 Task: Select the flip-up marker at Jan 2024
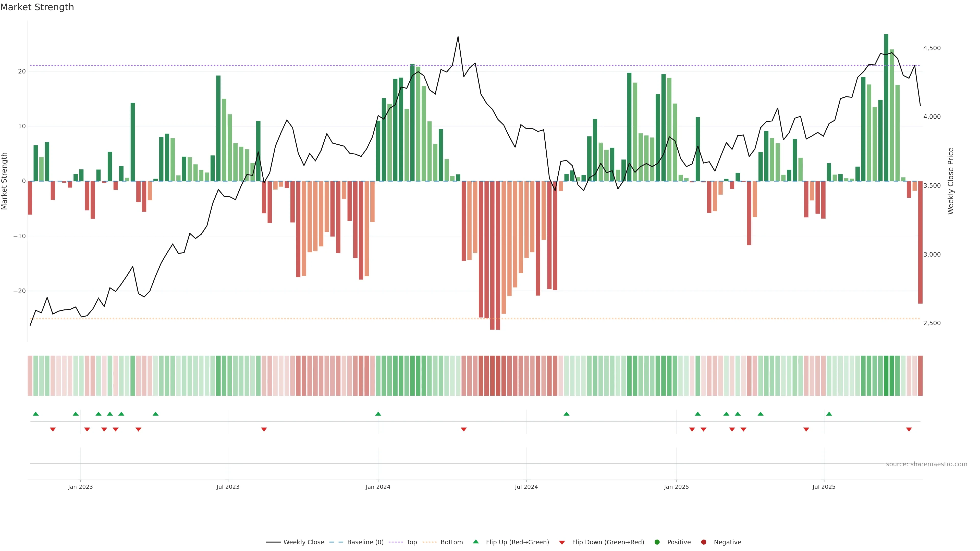tap(378, 414)
